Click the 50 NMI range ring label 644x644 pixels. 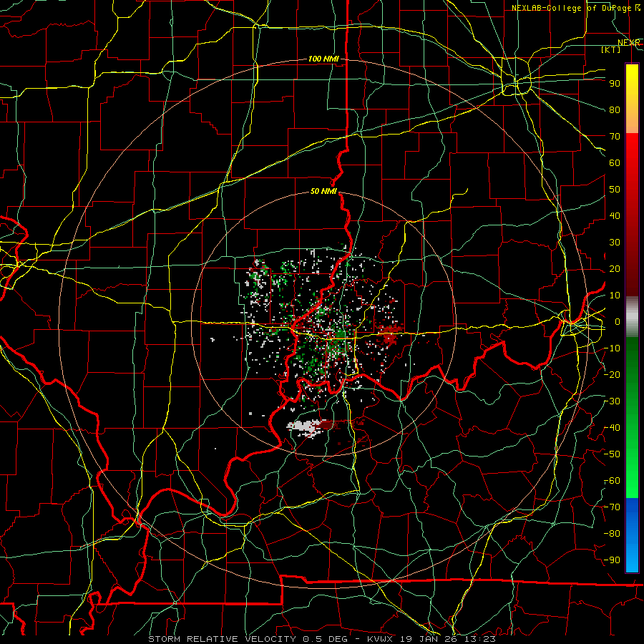tap(323, 191)
